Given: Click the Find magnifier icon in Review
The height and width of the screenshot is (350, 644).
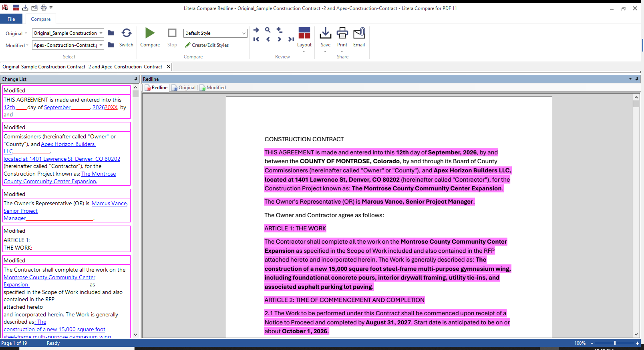Looking at the screenshot, I should coord(268,30).
